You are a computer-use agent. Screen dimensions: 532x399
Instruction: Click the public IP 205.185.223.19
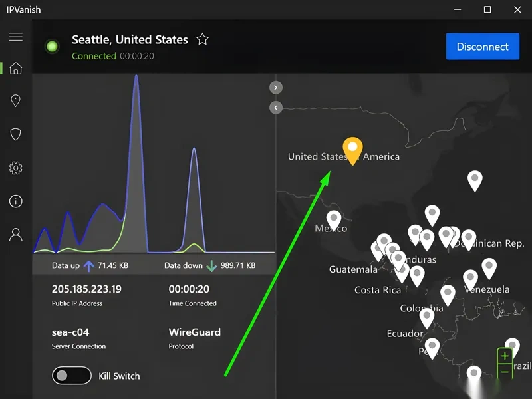86,289
